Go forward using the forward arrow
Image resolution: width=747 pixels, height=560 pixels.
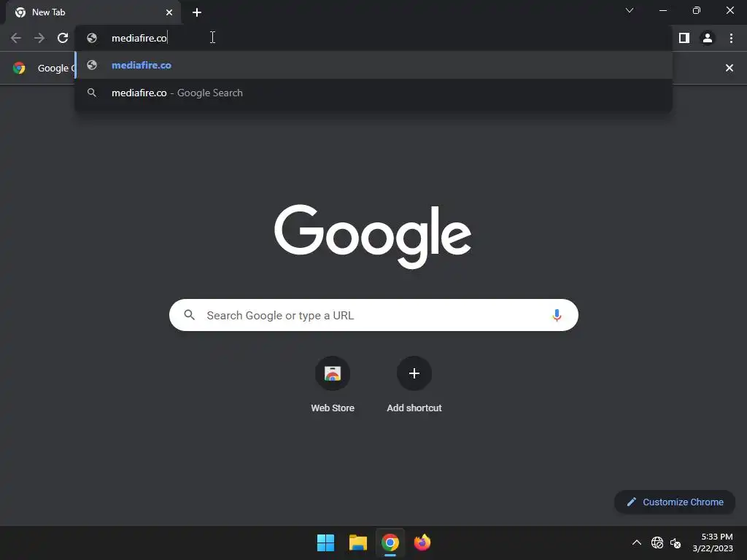click(x=39, y=38)
